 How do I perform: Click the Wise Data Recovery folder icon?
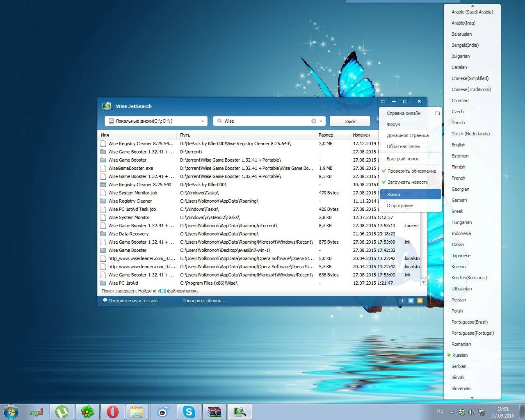103,234
